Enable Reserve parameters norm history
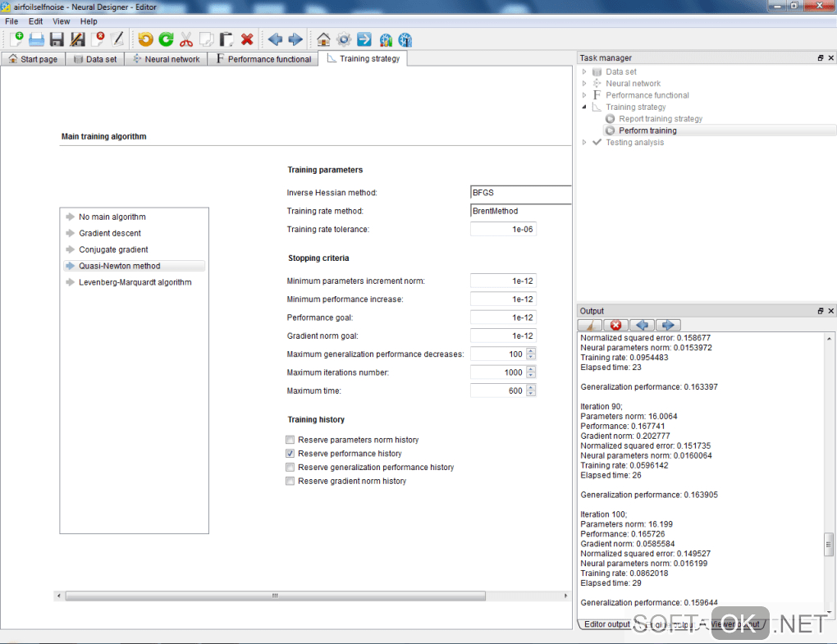This screenshot has height=644, width=837. click(290, 440)
